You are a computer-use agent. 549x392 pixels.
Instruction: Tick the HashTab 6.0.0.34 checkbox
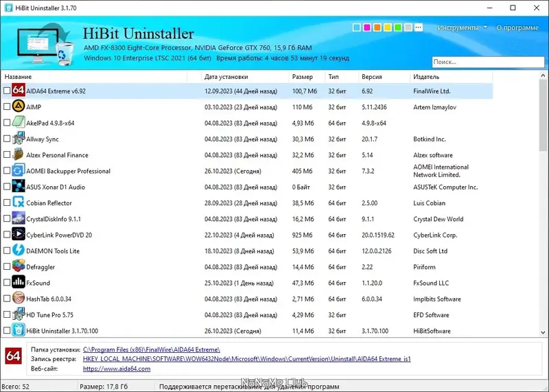coord(7,299)
